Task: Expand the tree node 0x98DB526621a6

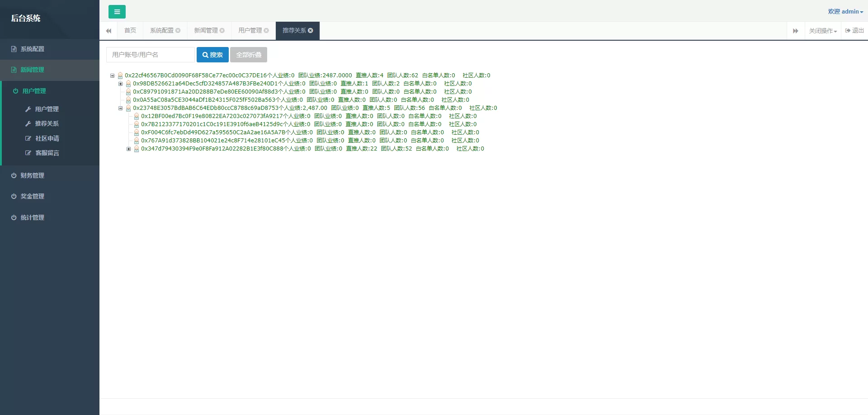Action: [x=121, y=84]
